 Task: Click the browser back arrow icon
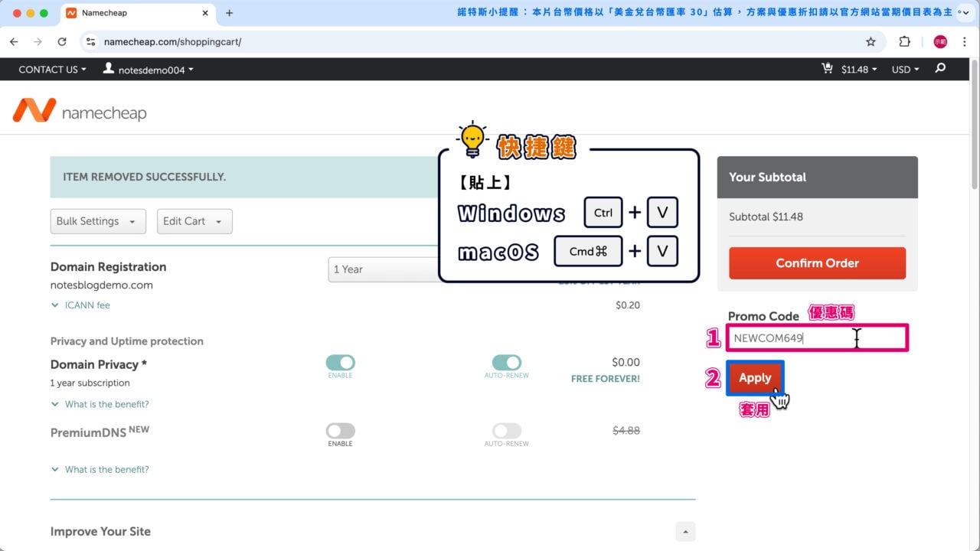tap(14, 41)
